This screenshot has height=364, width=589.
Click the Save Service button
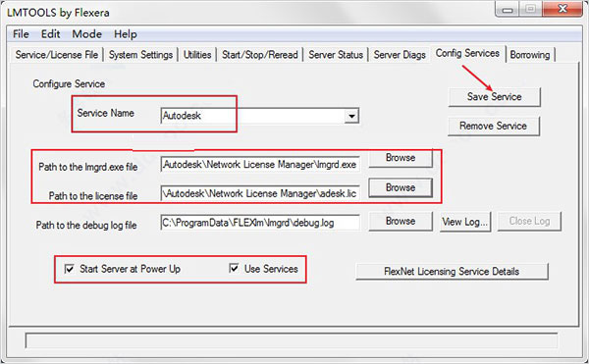coord(495,97)
